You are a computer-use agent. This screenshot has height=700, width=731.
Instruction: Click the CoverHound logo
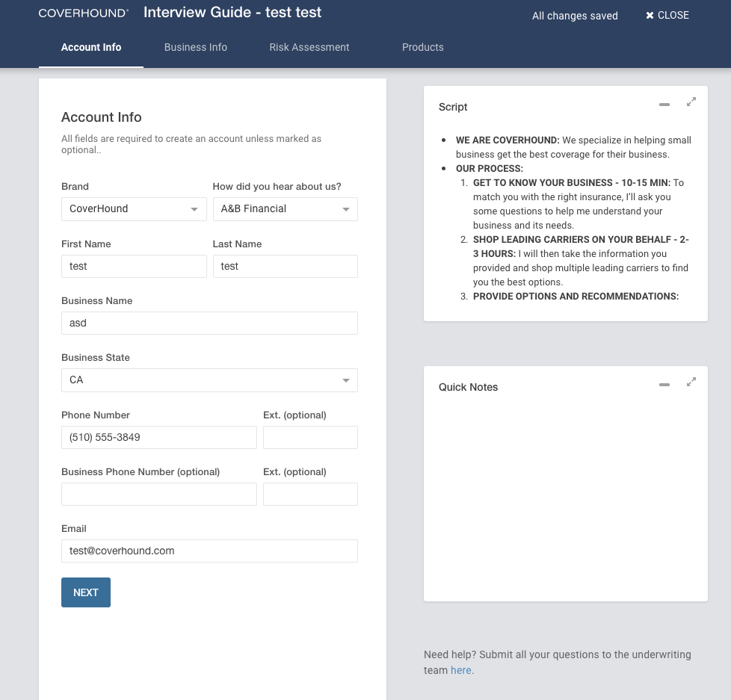[x=84, y=13]
